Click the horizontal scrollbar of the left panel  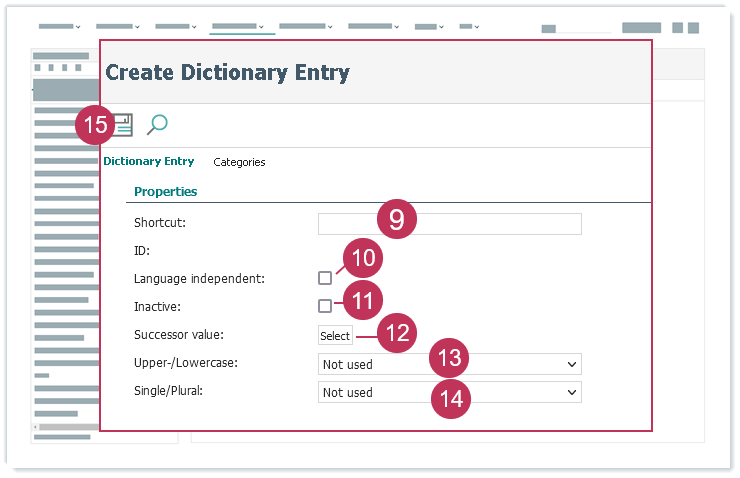69,428
